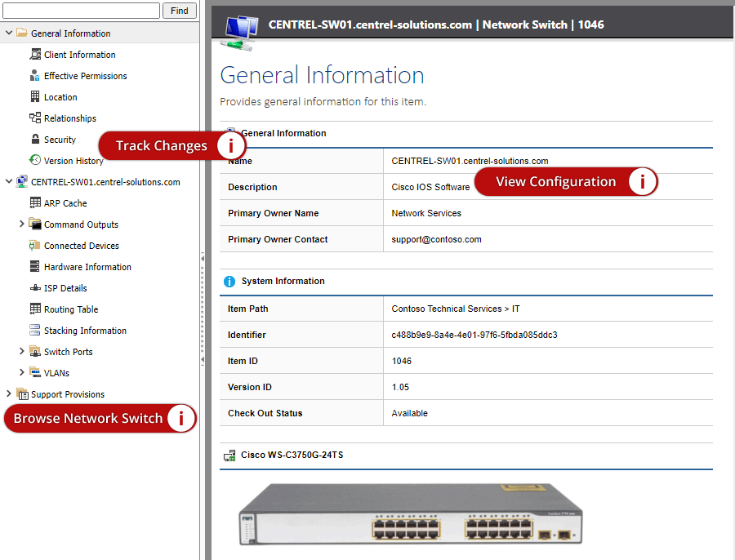Click the Connected Devices icon

pos(34,245)
